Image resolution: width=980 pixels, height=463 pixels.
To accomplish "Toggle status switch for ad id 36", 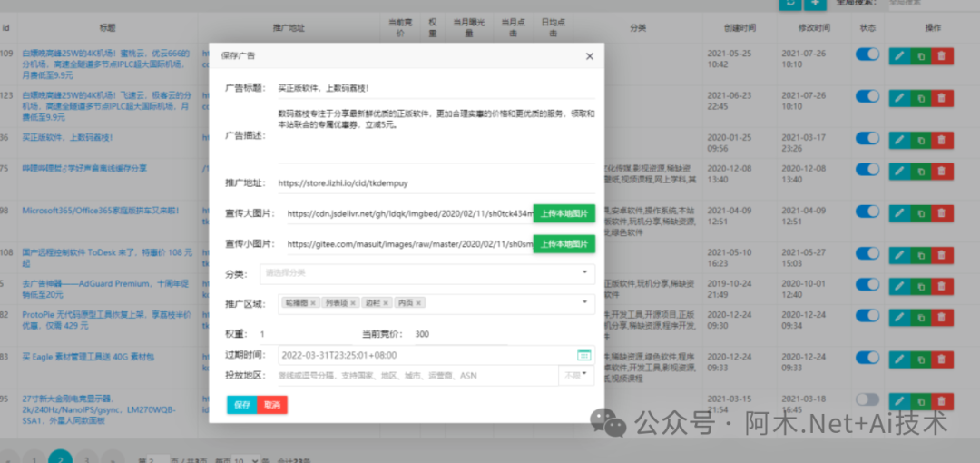I will coord(867,138).
